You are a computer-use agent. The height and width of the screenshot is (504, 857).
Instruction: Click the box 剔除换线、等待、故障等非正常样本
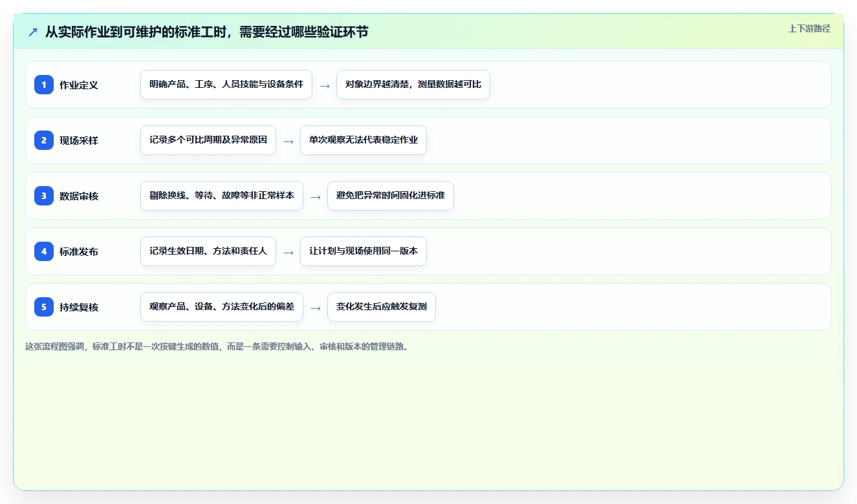click(222, 196)
